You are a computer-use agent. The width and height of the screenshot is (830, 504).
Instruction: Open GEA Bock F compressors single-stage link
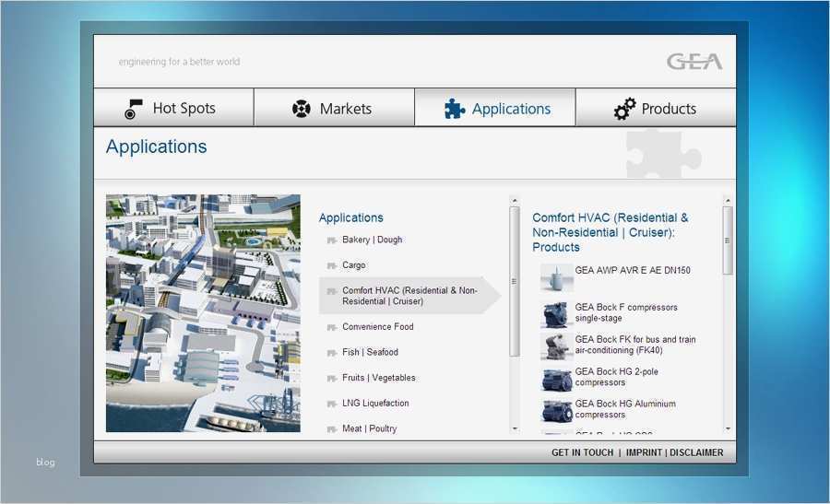(626, 312)
